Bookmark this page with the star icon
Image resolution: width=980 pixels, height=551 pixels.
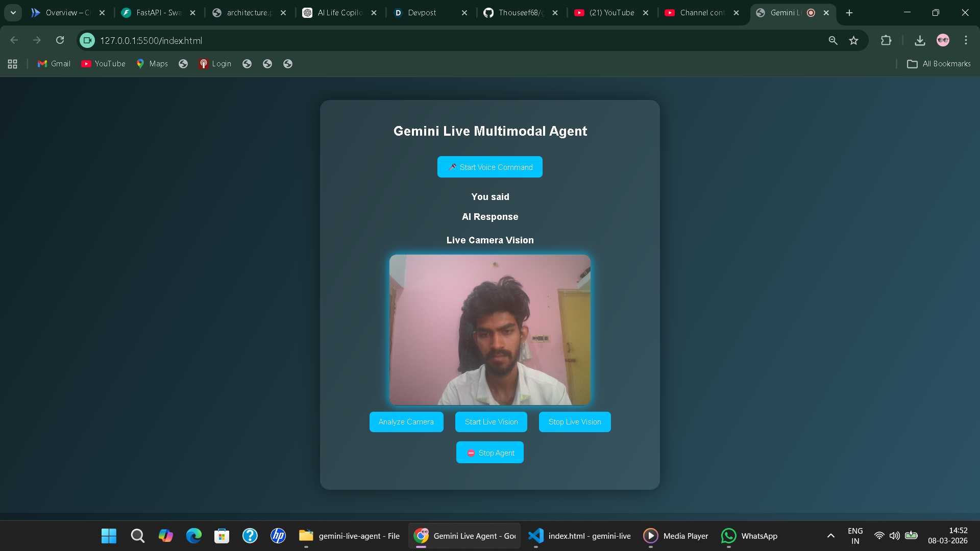853,40
